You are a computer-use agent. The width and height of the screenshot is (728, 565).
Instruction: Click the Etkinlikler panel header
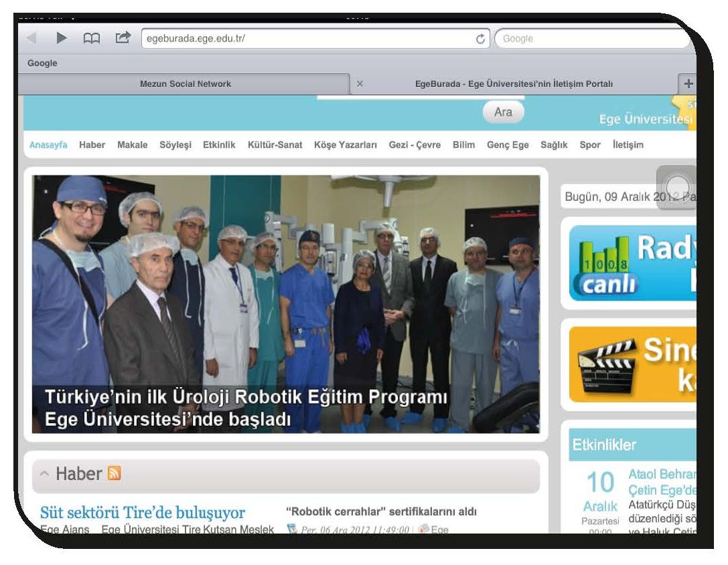coord(632,445)
